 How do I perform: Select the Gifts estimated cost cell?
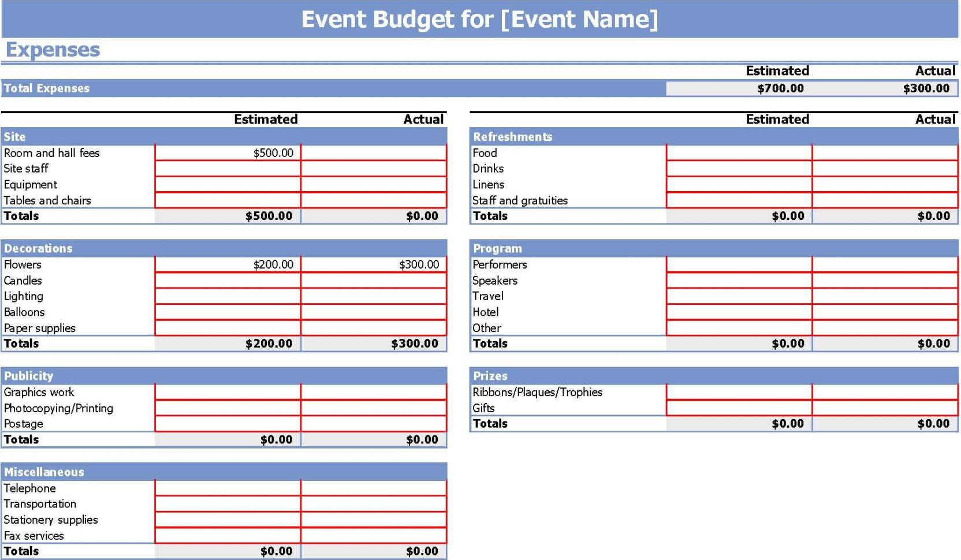[x=739, y=408]
